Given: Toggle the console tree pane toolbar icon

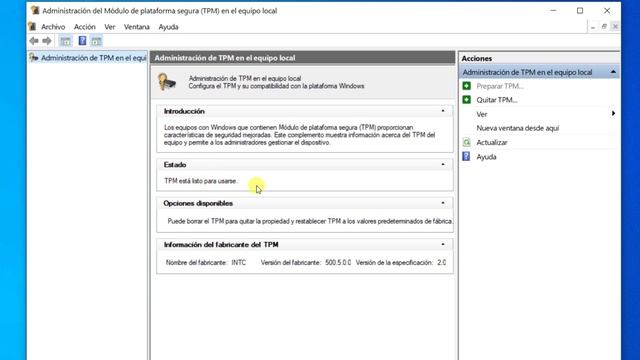Looking at the screenshot, I should [x=65, y=41].
